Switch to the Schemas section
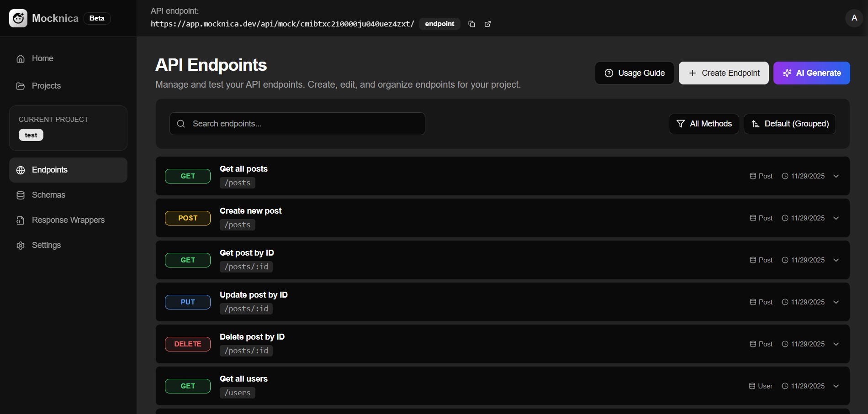The height and width of the screenshot is (414, 868). click(48, 195)
